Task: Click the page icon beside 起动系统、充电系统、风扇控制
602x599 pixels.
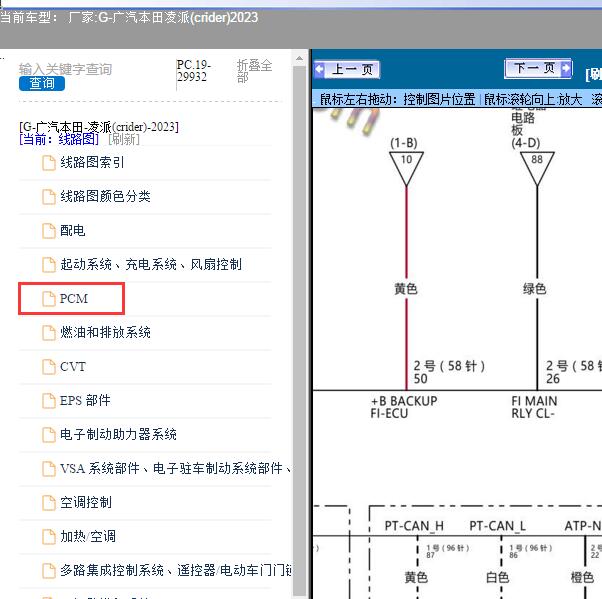Action: coord(49,265)
